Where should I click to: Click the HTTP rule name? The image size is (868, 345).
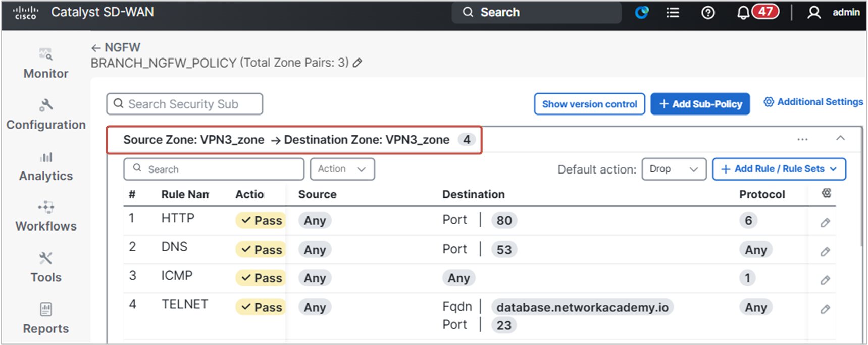[178, 218]
